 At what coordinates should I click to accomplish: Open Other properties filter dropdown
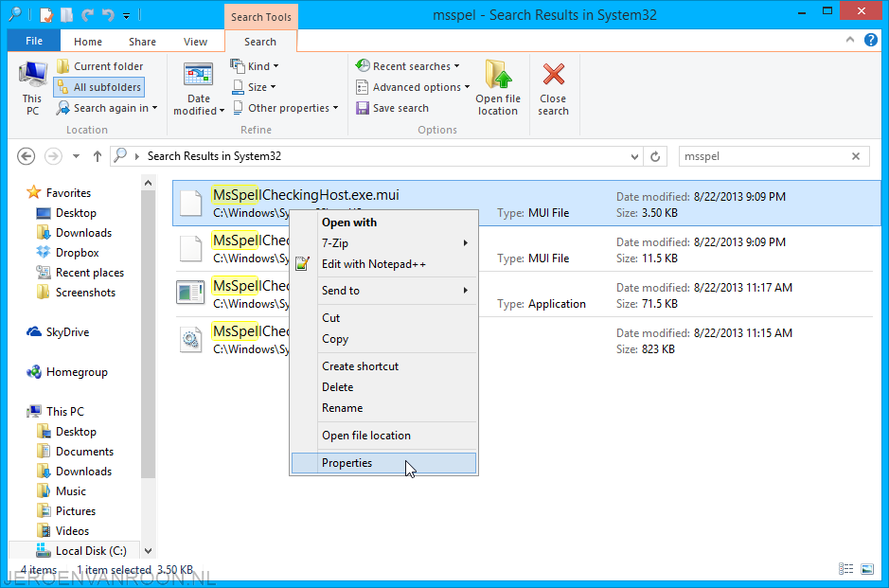pos(286,108)
